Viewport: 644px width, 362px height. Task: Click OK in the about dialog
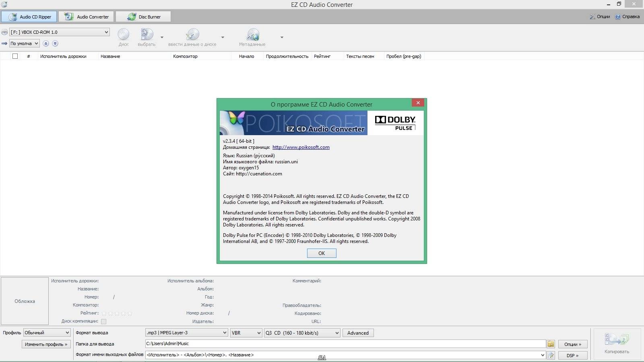(322, 253)
